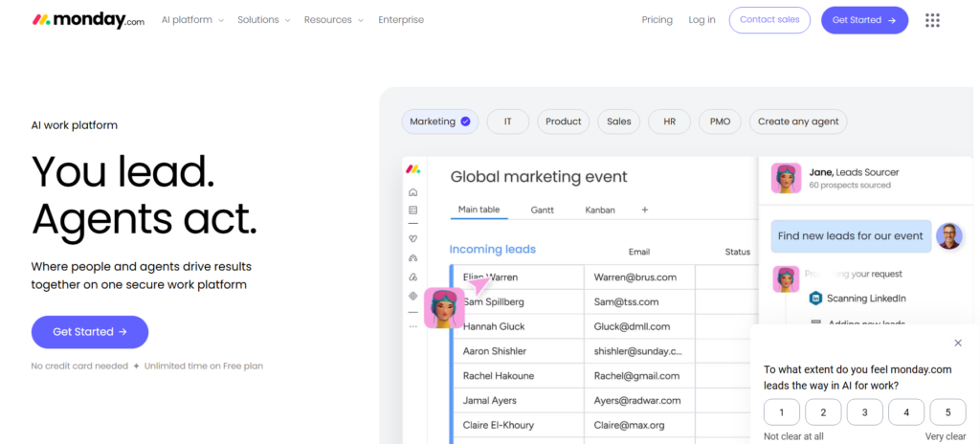Screen dimensions: 980x444
Task: Switch to the Main table tab
Action: (479, 210)
